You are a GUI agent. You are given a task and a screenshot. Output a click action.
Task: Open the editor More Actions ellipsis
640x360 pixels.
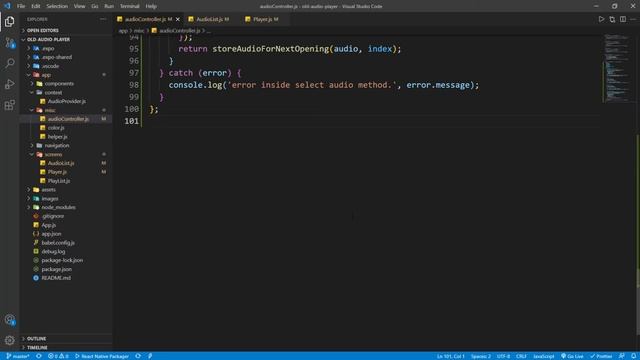633,19
